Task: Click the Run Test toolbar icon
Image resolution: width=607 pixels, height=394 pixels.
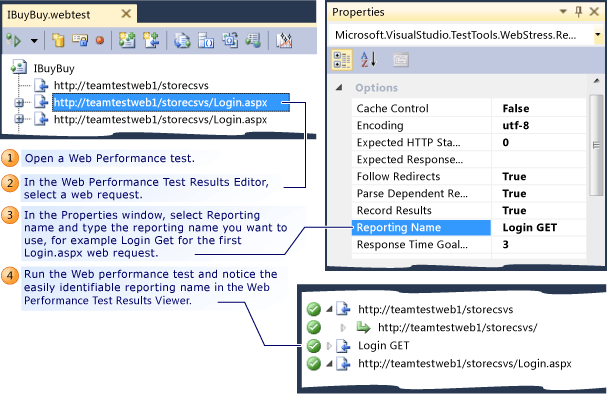Action: 14,40
